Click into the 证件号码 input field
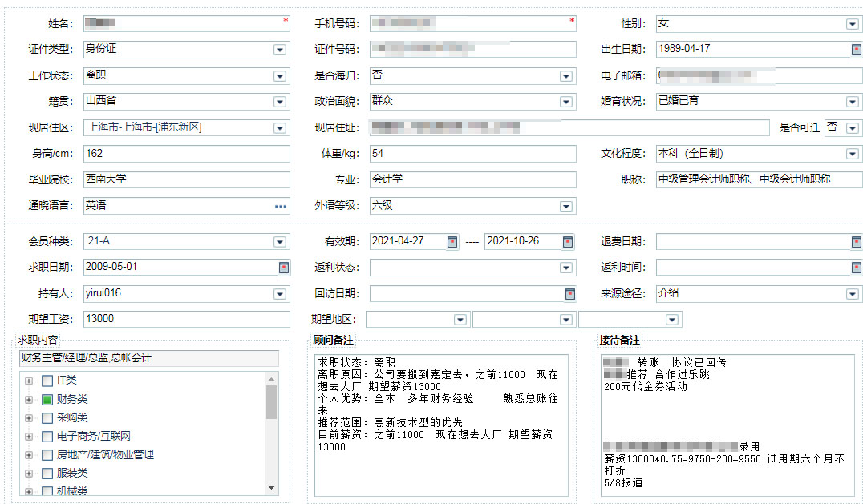This screenshot has height=504, width=863. tap(472, 50)
